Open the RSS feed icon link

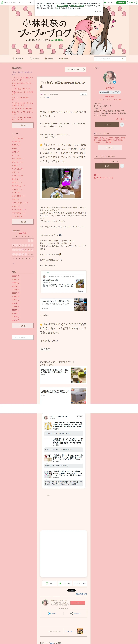pyautogui.click(x=95, y=175)
